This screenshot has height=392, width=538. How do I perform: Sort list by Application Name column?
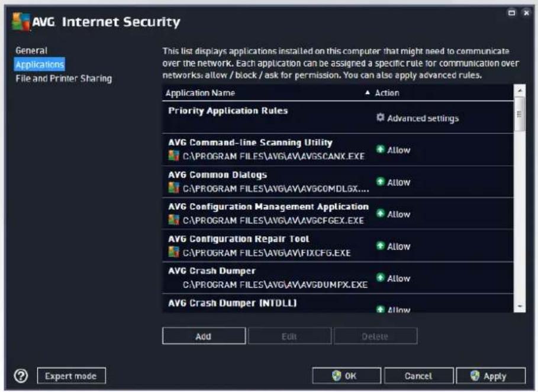201,93
